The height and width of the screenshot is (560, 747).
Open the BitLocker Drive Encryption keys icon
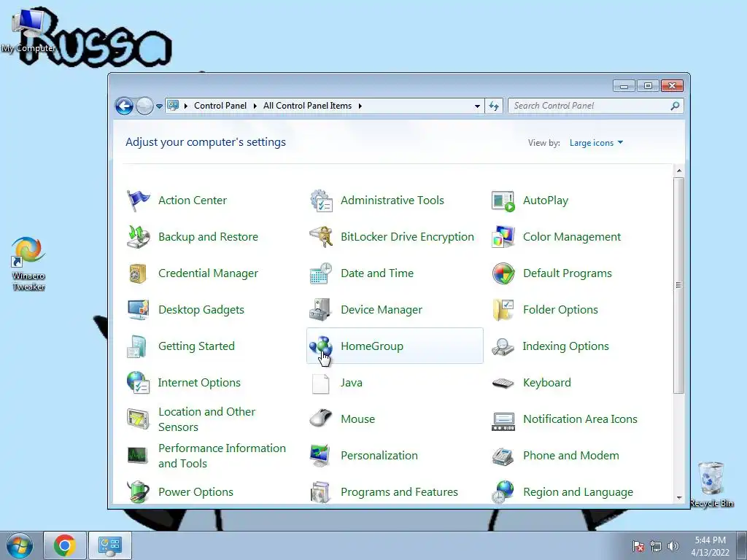[x=321, y=237]
